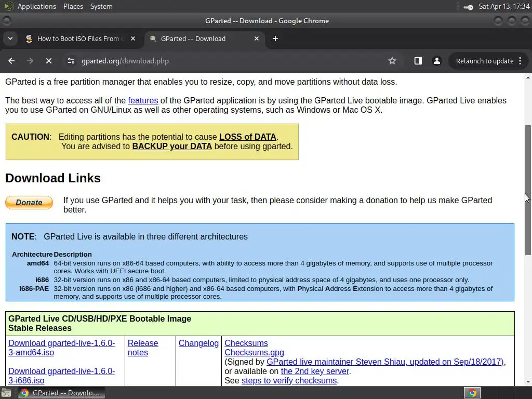Open steps to verify checksums link
This screenshot has width=532, height=399.
pyautogui.click(x=289, y=381)
